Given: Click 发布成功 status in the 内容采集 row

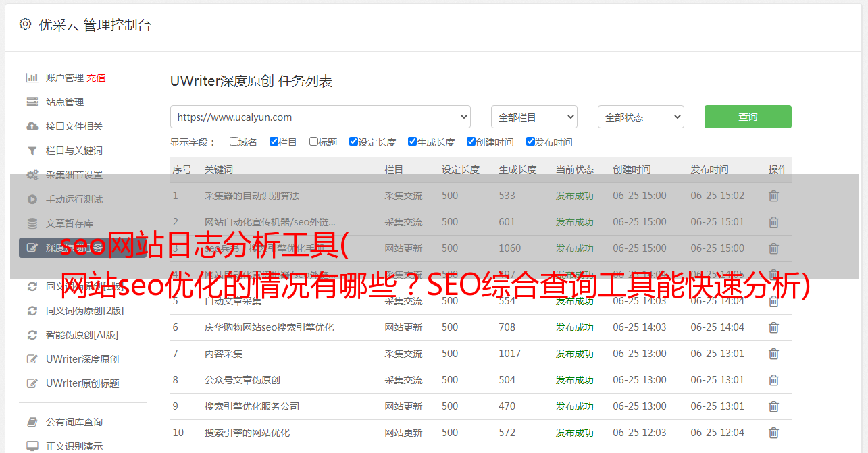Looking at the screenshot, I should point(575,354).
